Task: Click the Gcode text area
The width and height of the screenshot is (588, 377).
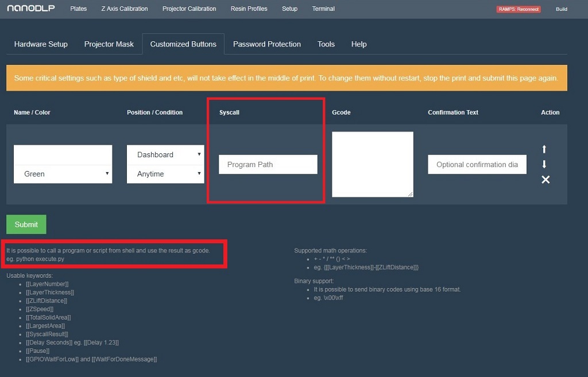Action: 373,164
